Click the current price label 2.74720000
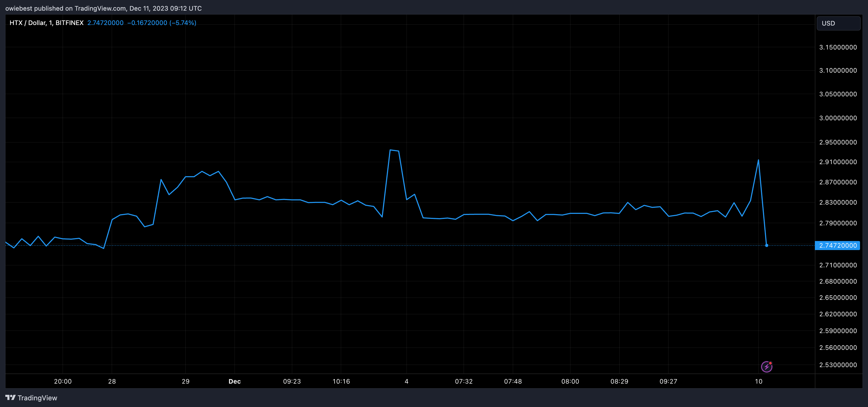 837,246
